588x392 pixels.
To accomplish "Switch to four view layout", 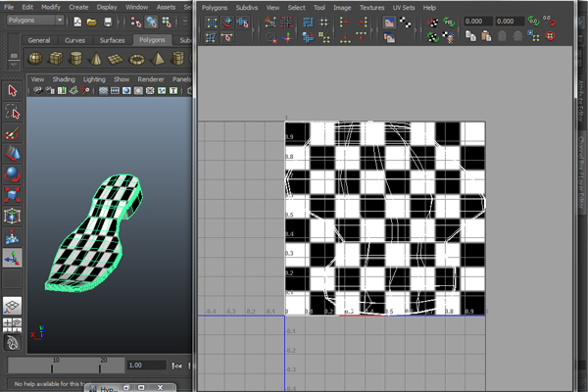I will click(x=13, y=324).
